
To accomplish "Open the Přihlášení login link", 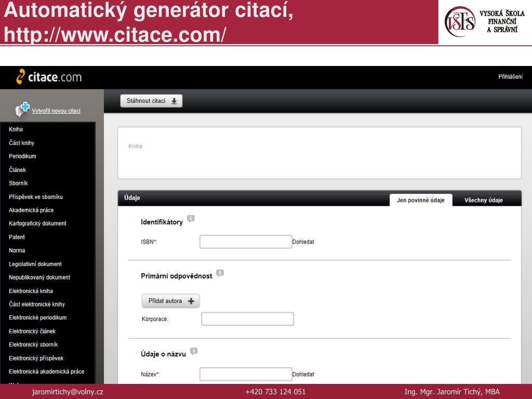I will [510, 77].
